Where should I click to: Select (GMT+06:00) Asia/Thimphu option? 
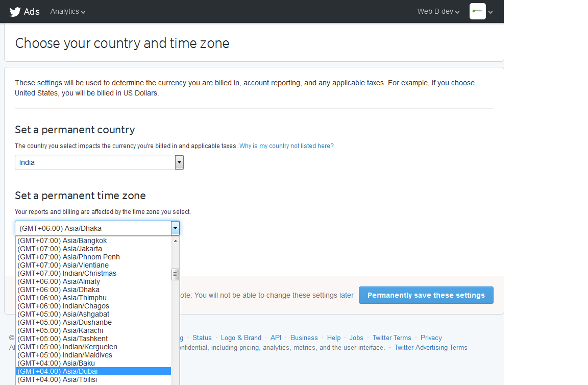[x=93, y=298]
